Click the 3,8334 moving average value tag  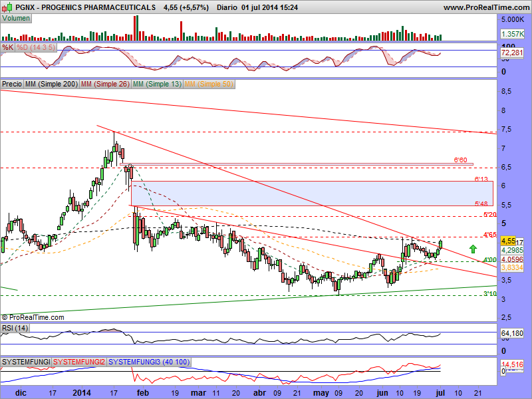pyautogui.click(x=512, y=268)
